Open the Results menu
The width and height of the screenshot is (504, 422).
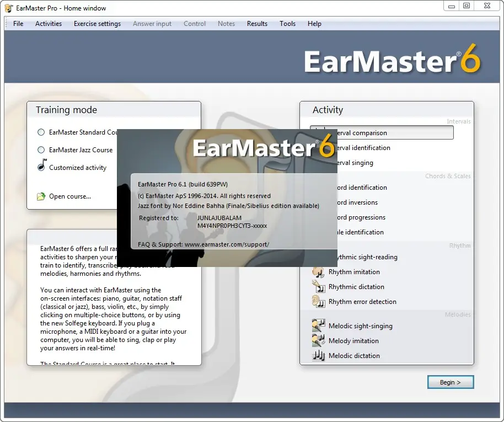[257, 24]
